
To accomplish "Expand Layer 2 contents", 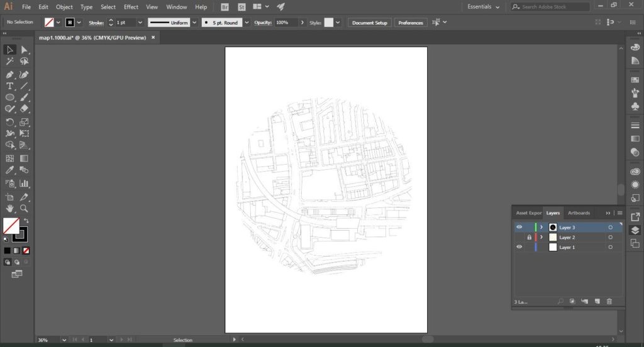I will [x=541, y=238].
